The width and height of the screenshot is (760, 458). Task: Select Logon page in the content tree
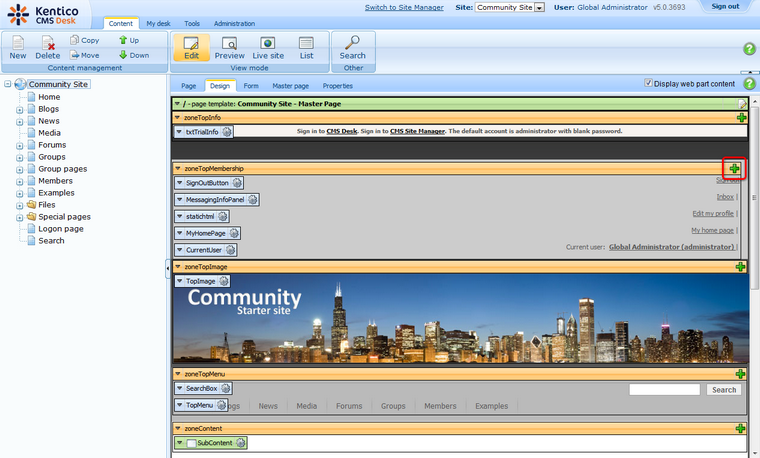61,229
